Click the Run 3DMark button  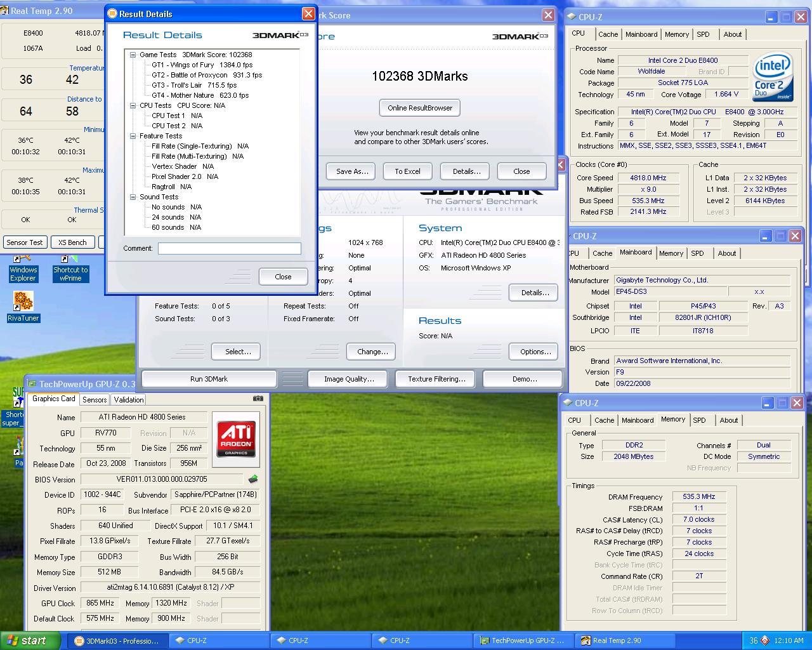[209, 379]
